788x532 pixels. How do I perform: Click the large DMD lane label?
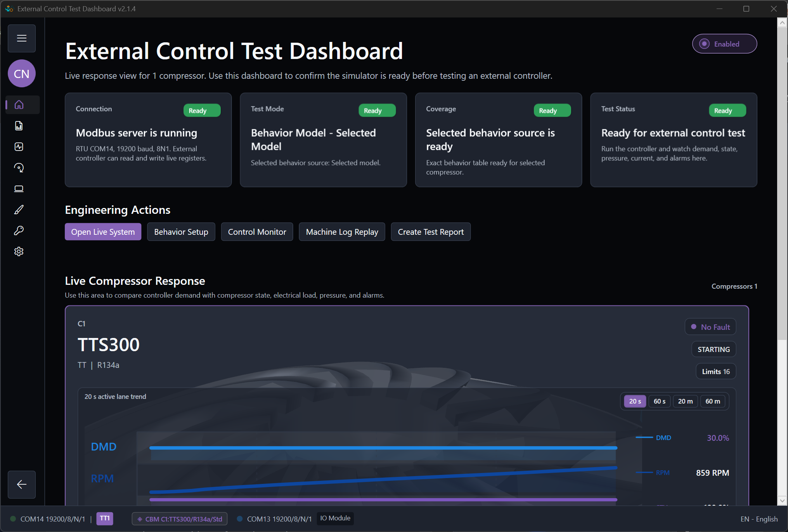click(104, 447)
